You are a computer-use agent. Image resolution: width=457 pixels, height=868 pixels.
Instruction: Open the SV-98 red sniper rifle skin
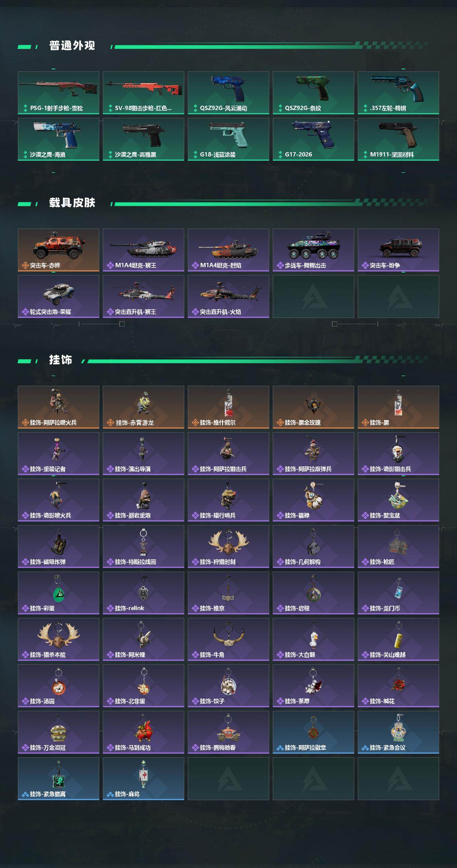pyautogui.click(x=144, y=93)
